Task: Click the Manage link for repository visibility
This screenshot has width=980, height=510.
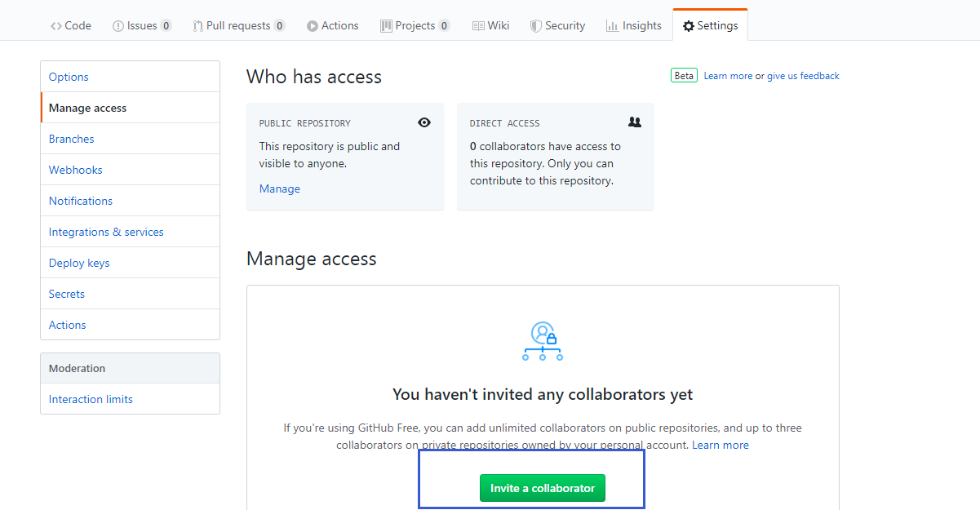Action: click(280, 188)
